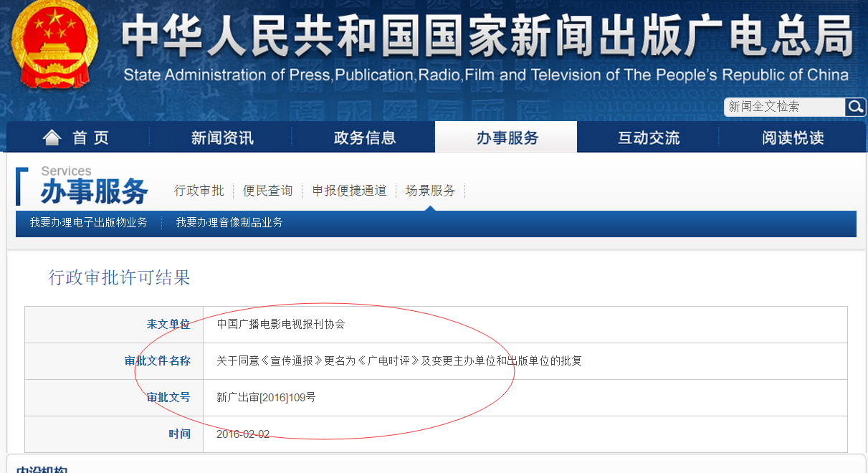Click the English State Administration subtitle

point(486,75)
